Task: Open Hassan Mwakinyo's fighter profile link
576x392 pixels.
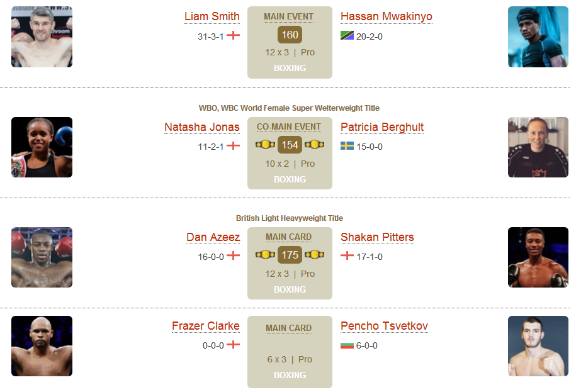Action: pos(387,16)
